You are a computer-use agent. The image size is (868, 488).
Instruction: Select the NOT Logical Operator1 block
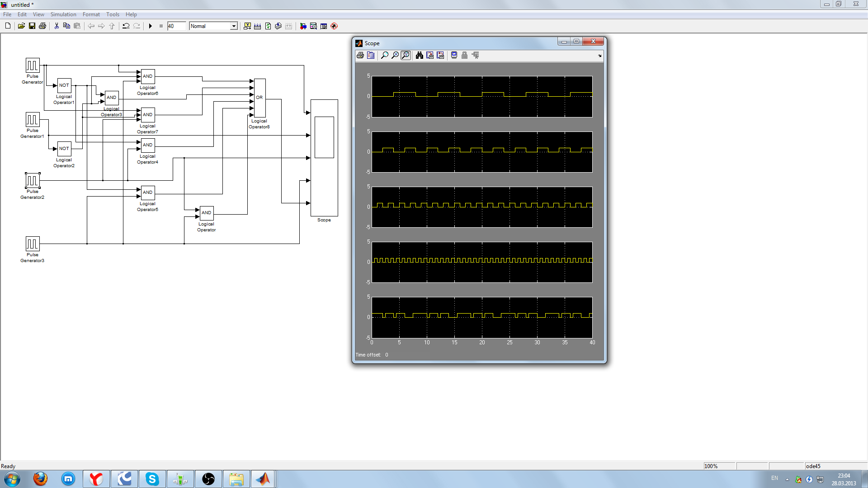pos(64,85)
